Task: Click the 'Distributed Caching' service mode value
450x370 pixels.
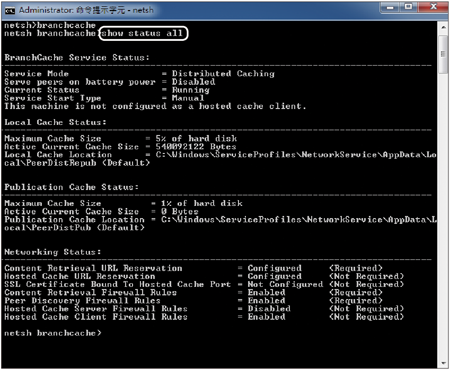Action: coord(223,74)
